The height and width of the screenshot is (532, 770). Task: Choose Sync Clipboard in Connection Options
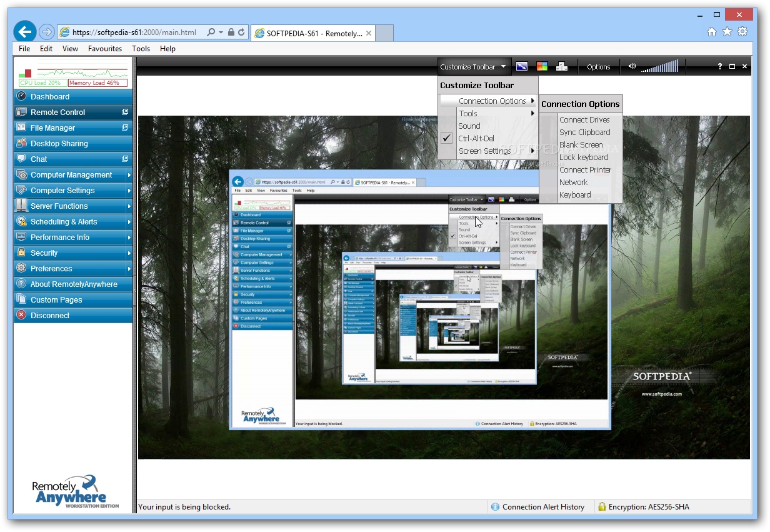coord(585,132)
